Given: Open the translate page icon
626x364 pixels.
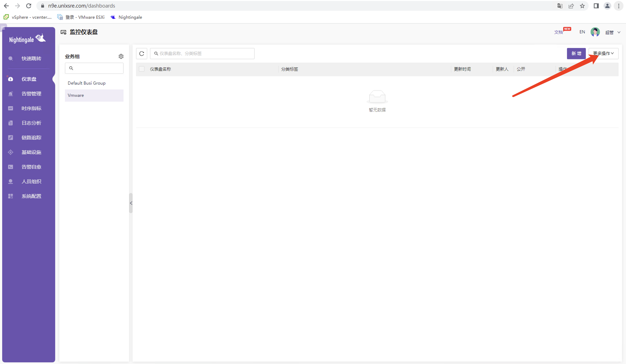Looking at the screenshot, I should point(560,6).
